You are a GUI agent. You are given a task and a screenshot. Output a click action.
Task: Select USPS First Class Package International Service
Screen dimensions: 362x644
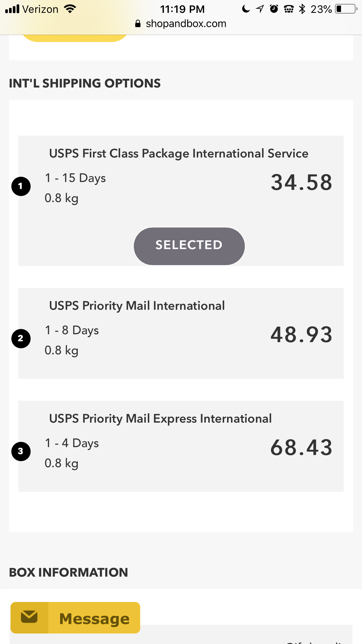click(x=178, y=153)
